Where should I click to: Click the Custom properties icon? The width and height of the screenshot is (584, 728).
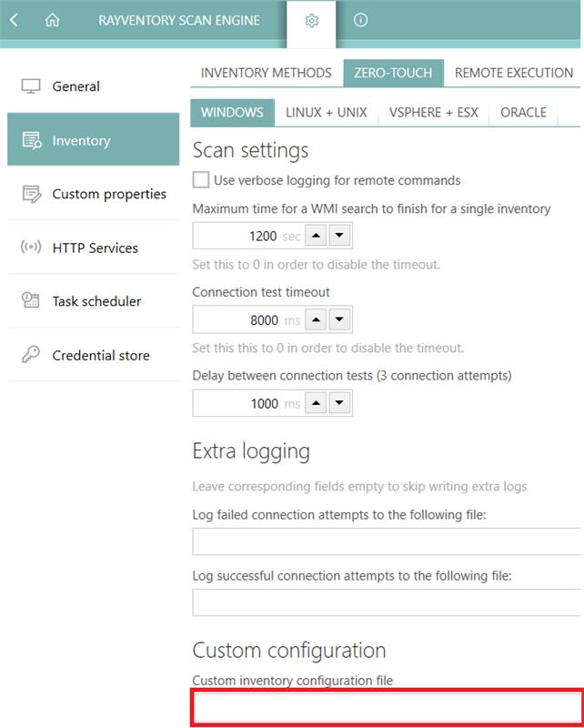point(32,194)
